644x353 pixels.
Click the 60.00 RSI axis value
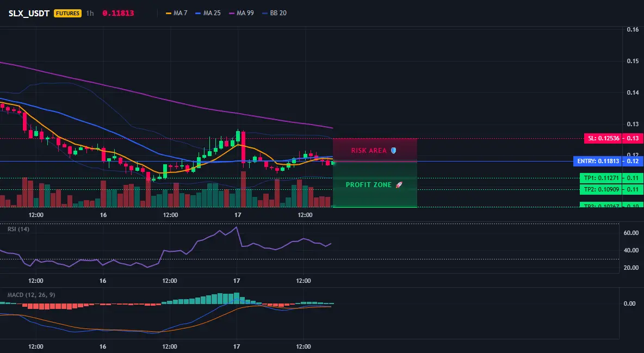coord(631,233)
